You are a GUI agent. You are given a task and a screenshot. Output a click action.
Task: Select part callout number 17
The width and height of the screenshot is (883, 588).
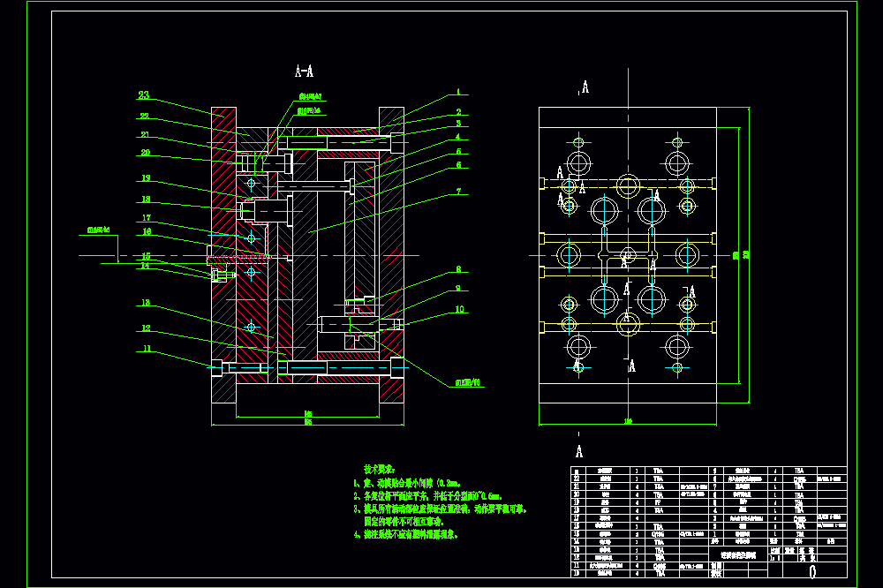(x=147, y=217)
